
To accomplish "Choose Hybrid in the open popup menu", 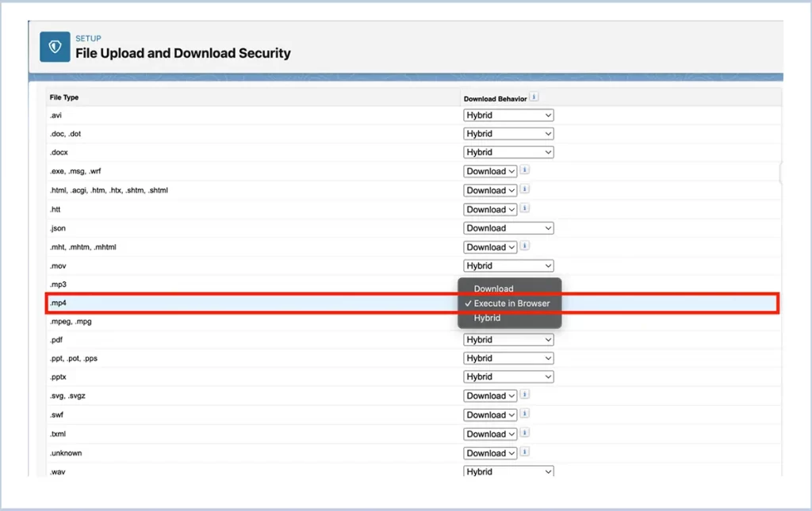I will point(509,318).
